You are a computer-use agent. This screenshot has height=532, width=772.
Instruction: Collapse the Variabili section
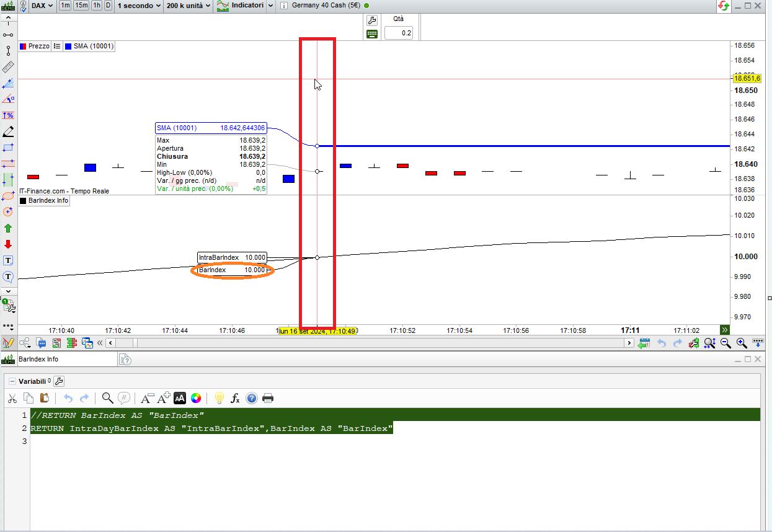pos(12,381)
